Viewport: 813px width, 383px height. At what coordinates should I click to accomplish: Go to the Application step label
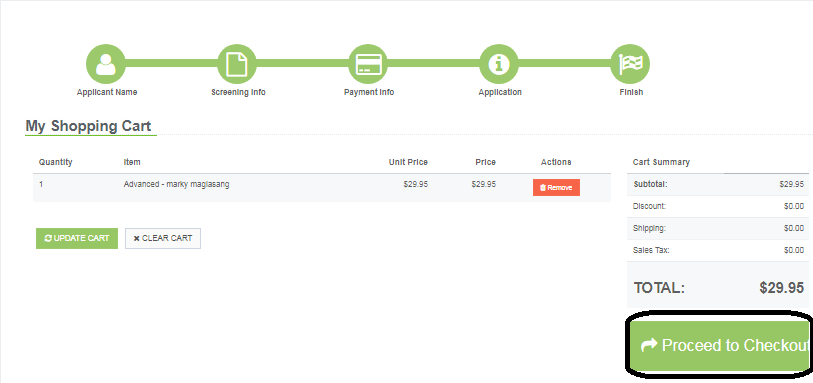point(500,92)
